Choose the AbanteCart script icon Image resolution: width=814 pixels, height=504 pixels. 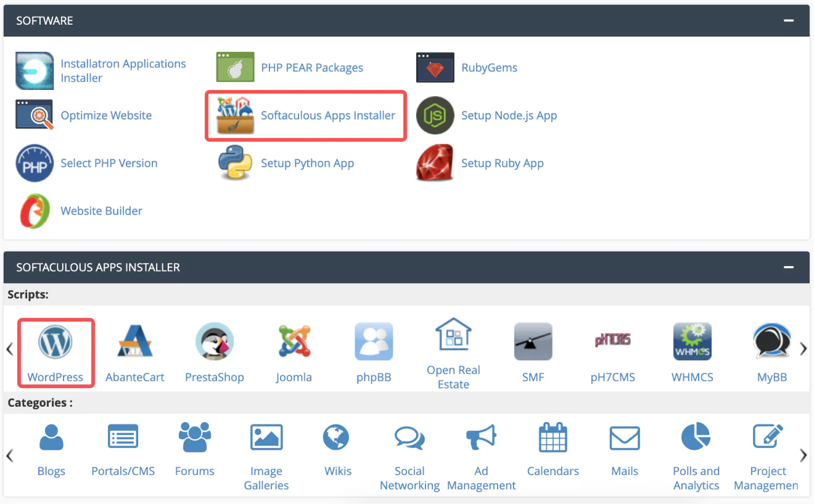[135, 342]
